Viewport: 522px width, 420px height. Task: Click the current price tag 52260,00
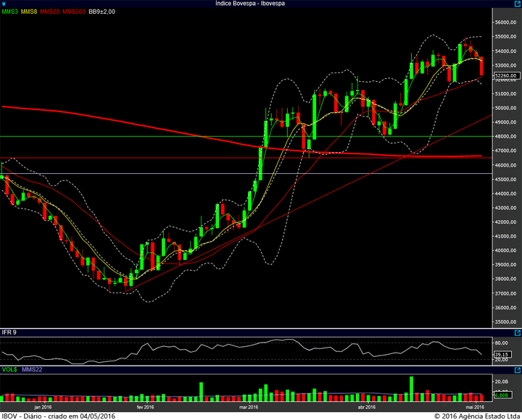(x=507, y=76)
